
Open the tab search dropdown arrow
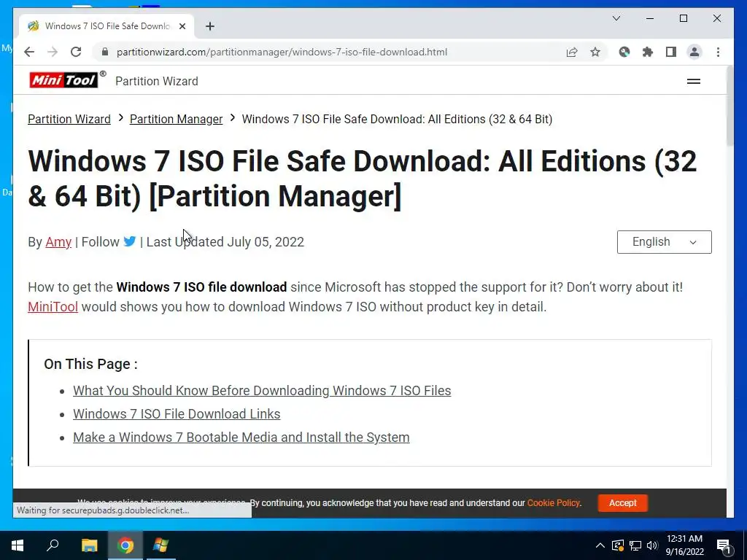click(x=616, y=18)
